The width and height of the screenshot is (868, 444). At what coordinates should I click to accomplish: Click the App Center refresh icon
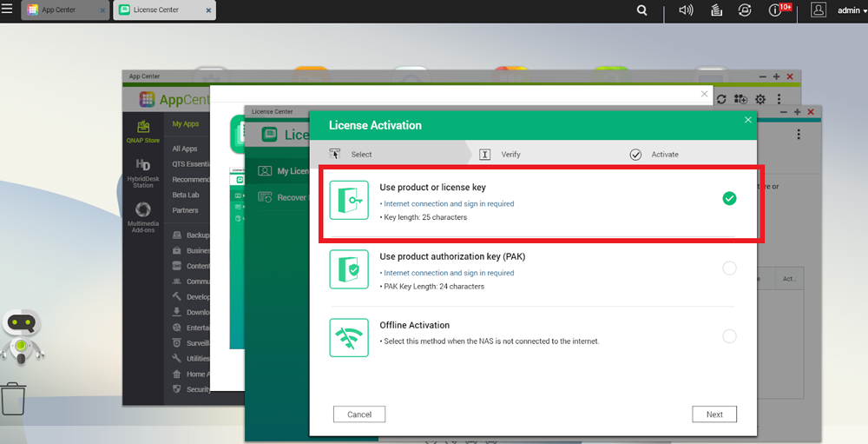[721, 100]
